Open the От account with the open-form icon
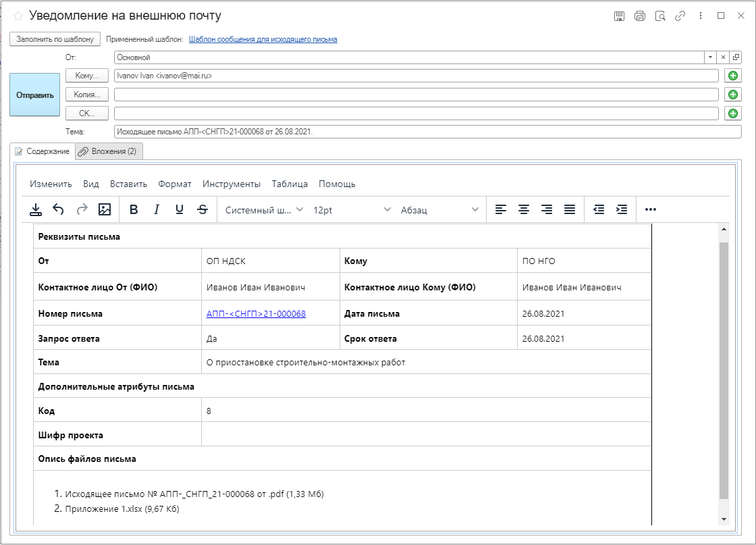The image size is (756, 545). [x=736, y=57]
